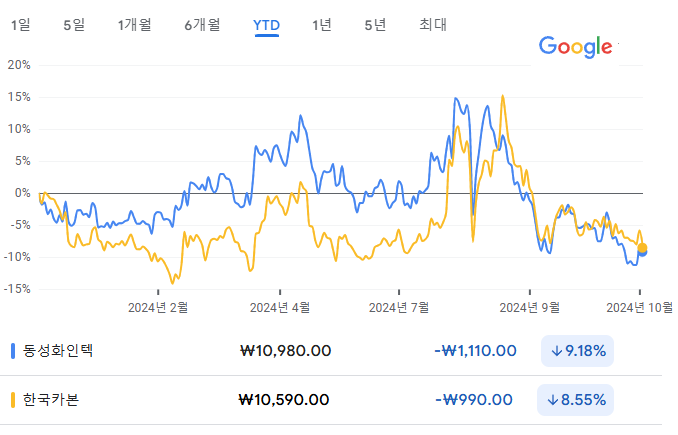Viewport: 678px width, 435px height.
Task: Click the 2024년 2월 axis label
Action: [158, 308]
